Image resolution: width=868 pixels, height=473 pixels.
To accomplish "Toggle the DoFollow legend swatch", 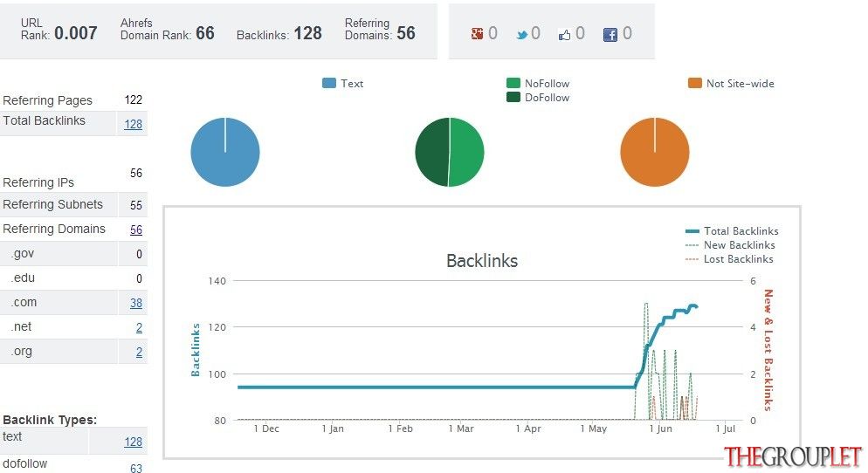I will coord(513,97).
